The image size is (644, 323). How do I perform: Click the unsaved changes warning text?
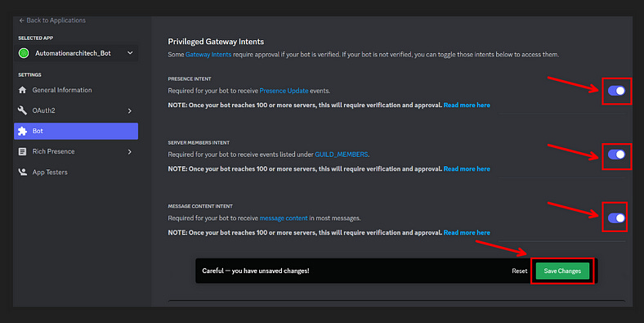point(256,271)
